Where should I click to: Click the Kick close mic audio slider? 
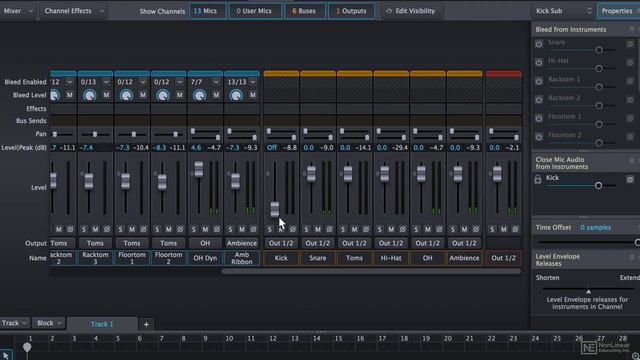[581, 186]
